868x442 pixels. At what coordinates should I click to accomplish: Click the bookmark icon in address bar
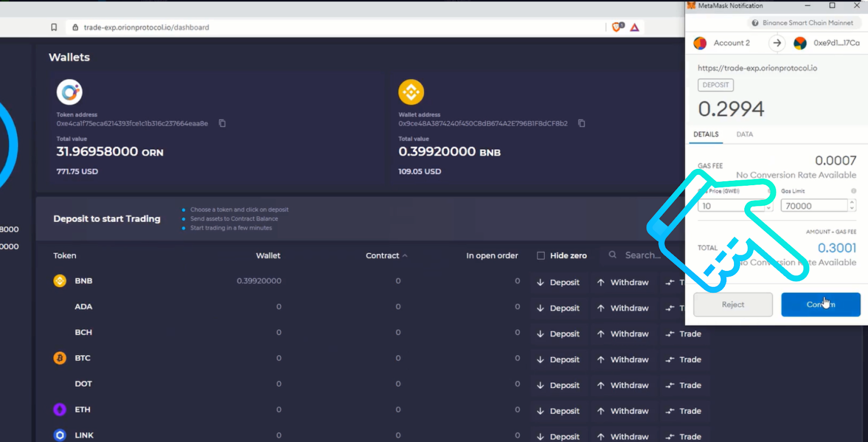(x=54, y=27)
